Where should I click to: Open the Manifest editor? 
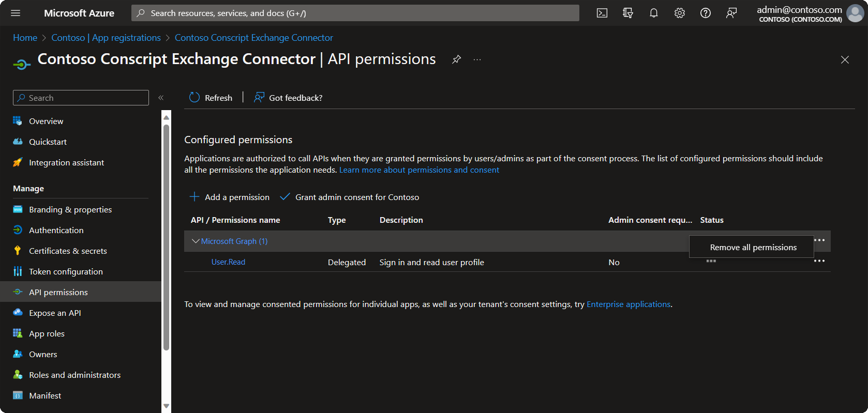pos(45,395)
